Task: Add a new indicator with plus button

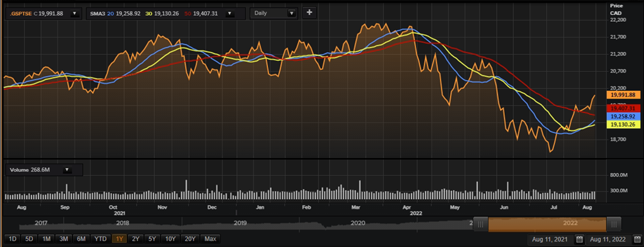Action: click(309, 13)
